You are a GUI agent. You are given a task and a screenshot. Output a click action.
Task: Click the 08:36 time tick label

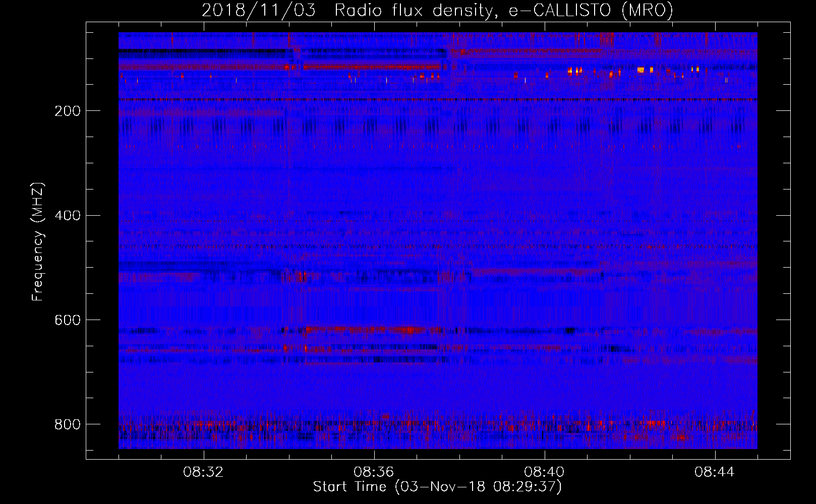coord(374,472)
